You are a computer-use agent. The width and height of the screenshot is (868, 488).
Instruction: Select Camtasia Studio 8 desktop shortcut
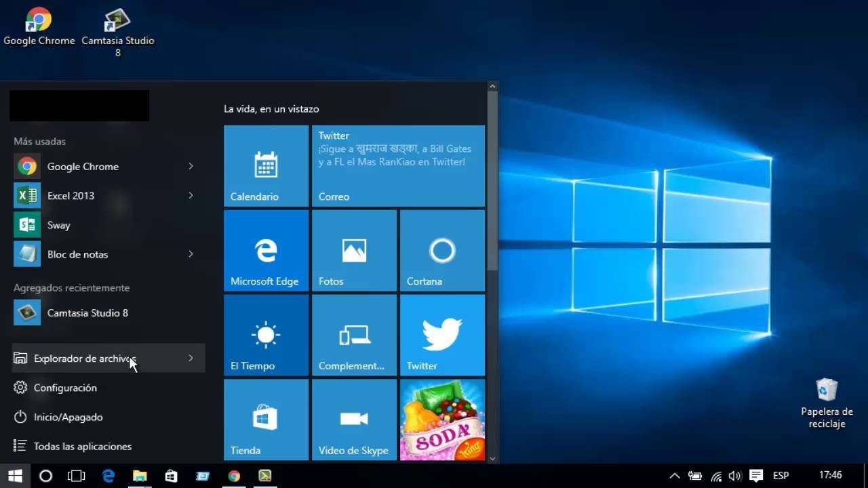(118, 33)
